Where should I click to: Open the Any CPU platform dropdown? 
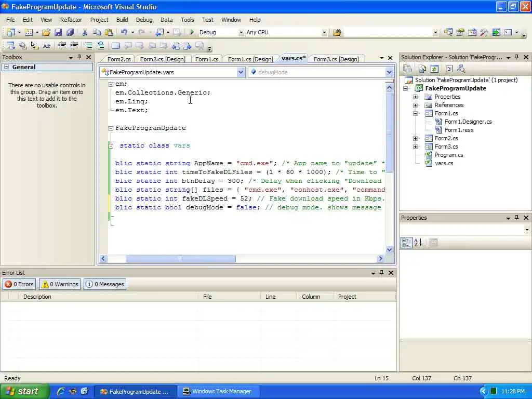pyautogui.click(x=324, y=33)
